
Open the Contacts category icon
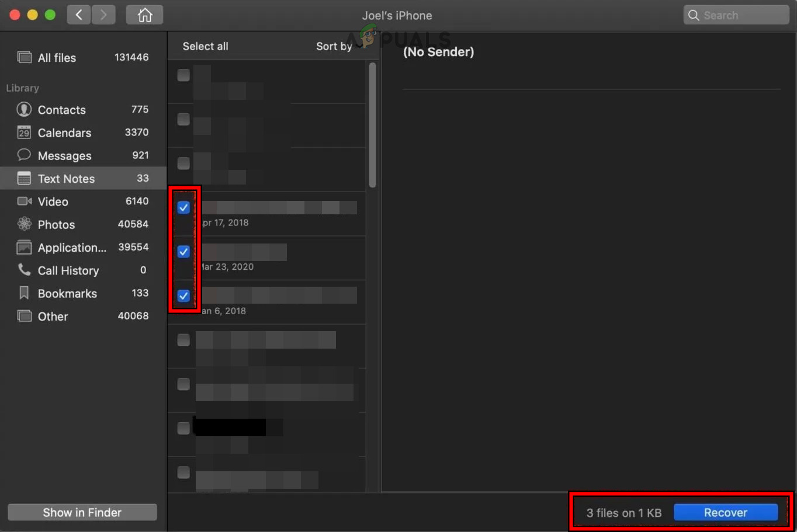(24, 109)
